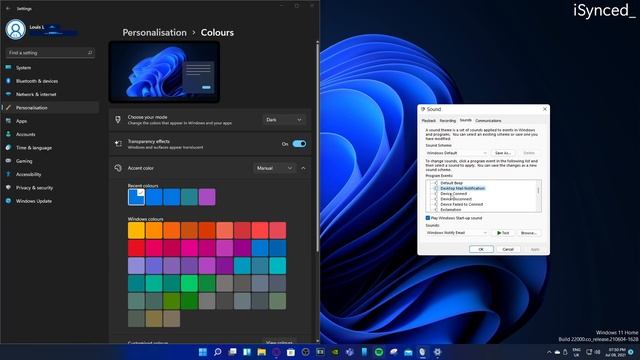Select Exclamation program event
This screenshot has height=360, width=640.
(x=451, y=210)
